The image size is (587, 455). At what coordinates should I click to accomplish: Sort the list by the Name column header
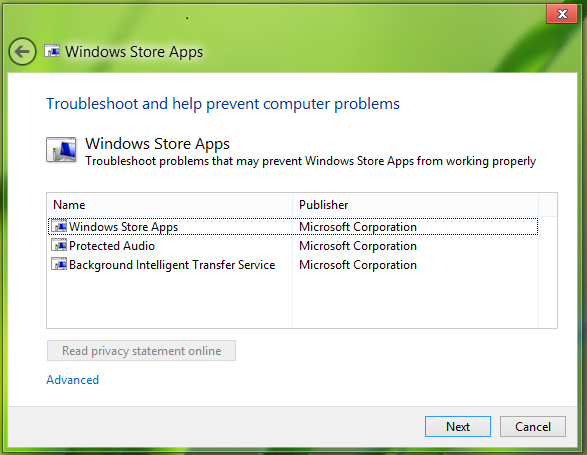click(170, 205)
